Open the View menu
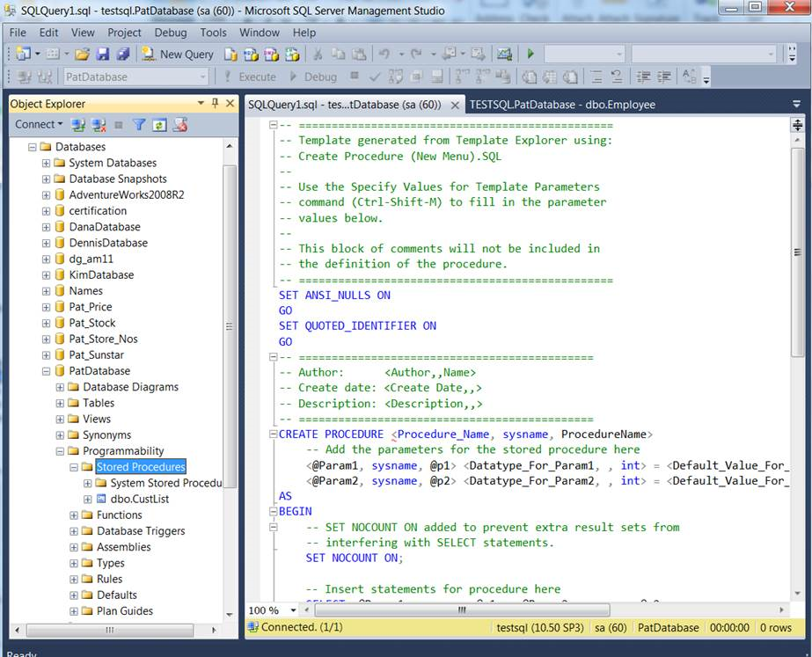The width and height of the screenshot is (812, 657). 83,32
